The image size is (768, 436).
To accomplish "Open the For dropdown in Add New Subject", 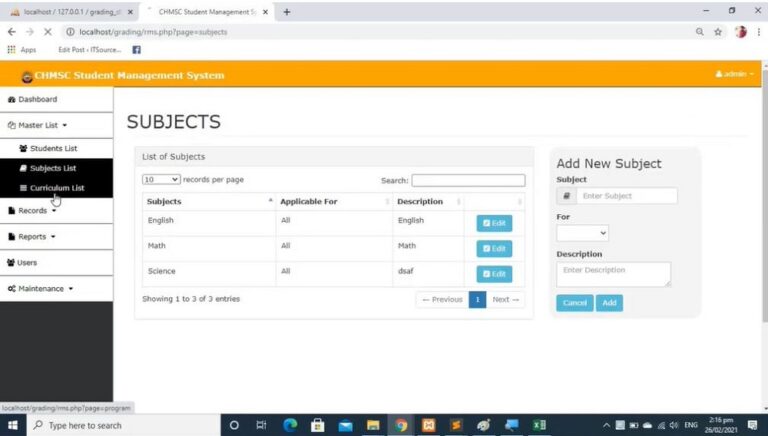I will pos(582,233).
